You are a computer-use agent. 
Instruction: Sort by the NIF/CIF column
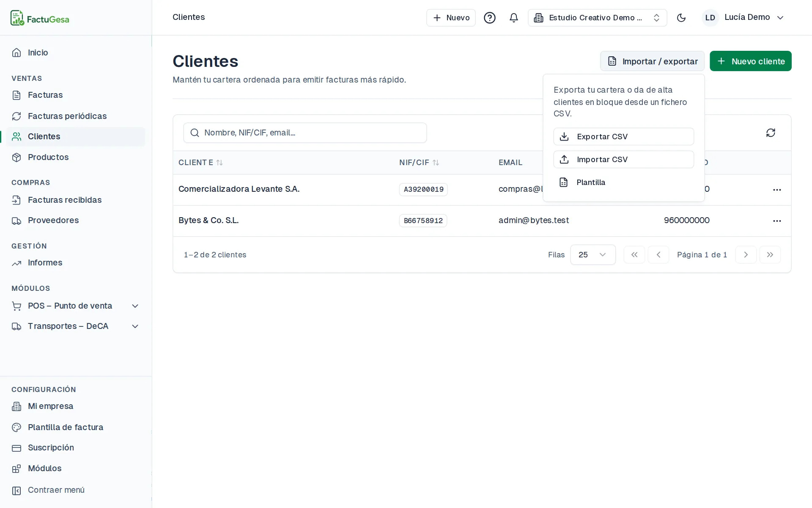pos(419,163)
